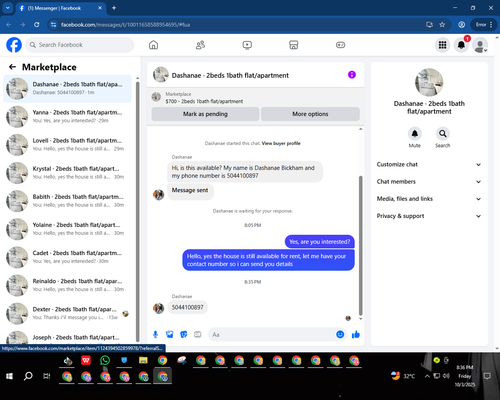Screen dimensions: 500x400
Task: Reload the page
Action: point(37,25)
